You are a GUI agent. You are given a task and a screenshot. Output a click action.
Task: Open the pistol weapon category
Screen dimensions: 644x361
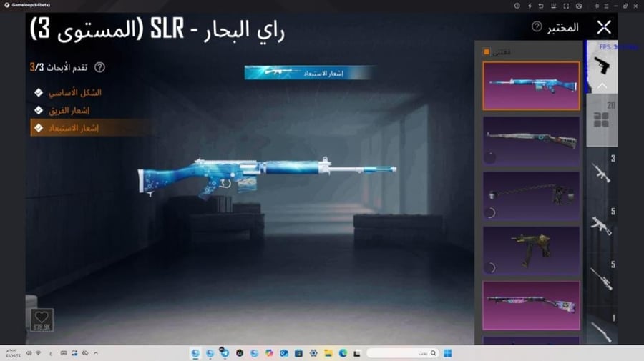point(602,65)
